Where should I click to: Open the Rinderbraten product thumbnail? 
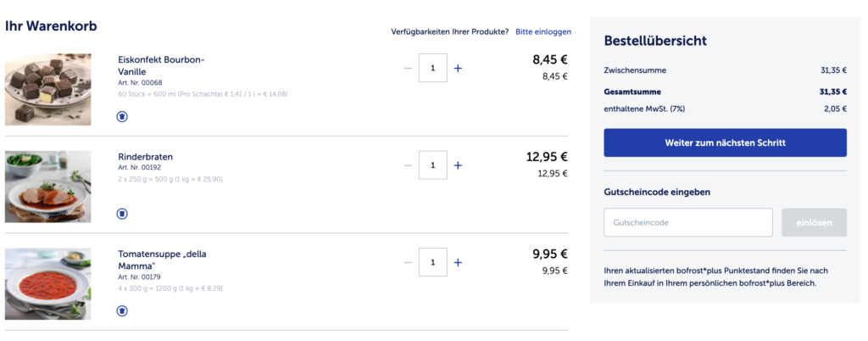(48, 187)
